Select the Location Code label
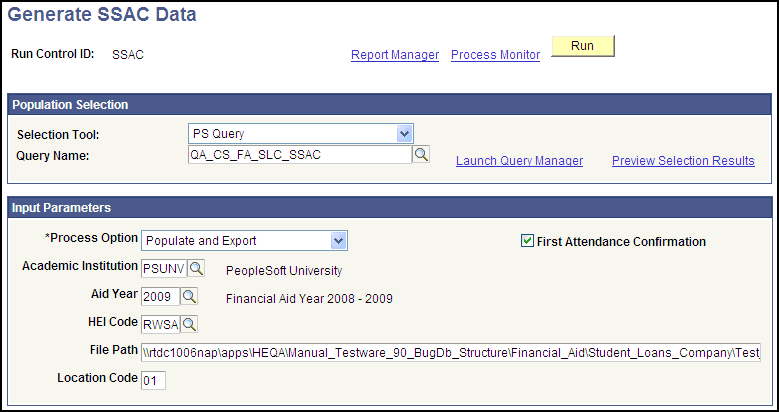The image size is (779, 412). pyautogui.click(x=97, y=378)
